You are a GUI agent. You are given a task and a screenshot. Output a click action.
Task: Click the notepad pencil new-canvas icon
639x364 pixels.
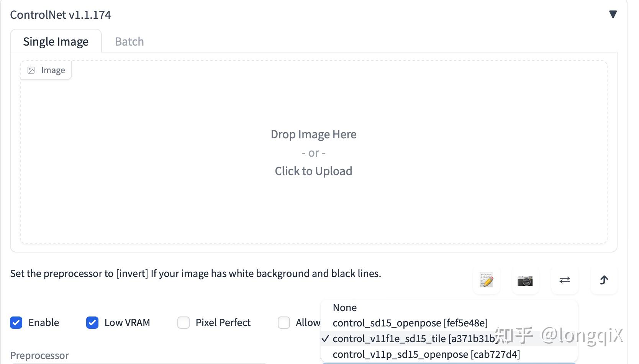coord(487,280)
